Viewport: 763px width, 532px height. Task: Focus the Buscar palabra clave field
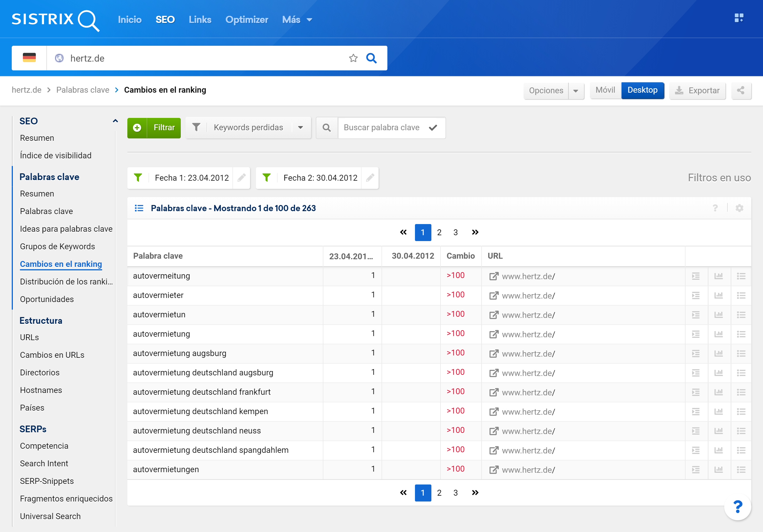click(x=381, y=128)
